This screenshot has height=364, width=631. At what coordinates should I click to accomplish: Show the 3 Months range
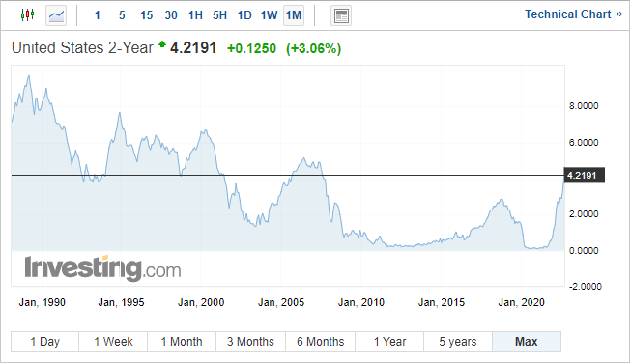click(250, 342)
